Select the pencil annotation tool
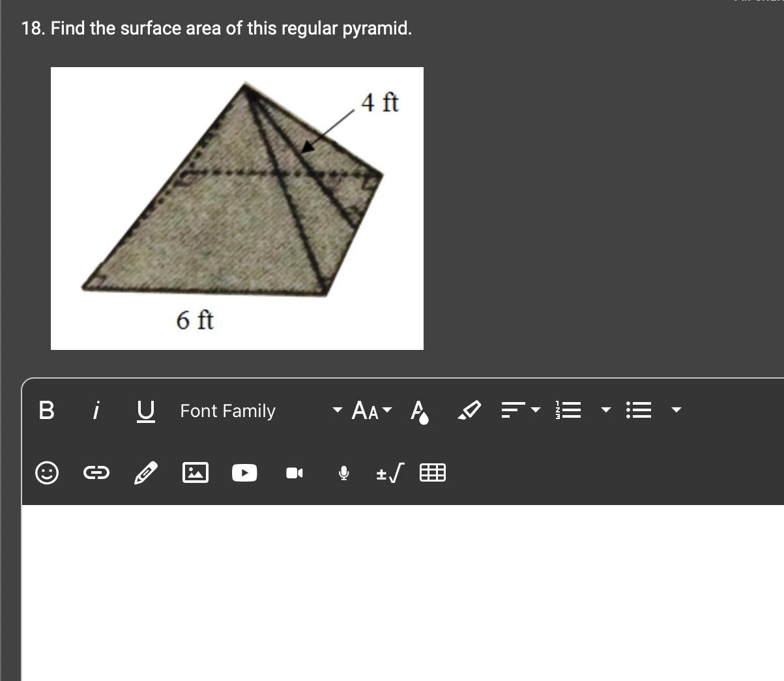Screen dimensions: 784x681 [x=145, y=473]
